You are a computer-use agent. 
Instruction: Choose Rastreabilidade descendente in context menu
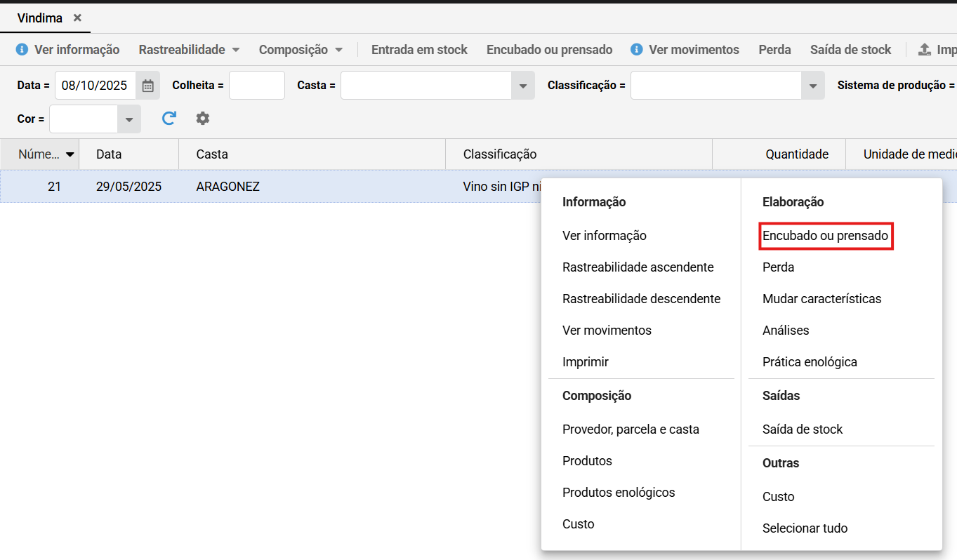pyautogui.click(x=642, y=299)
